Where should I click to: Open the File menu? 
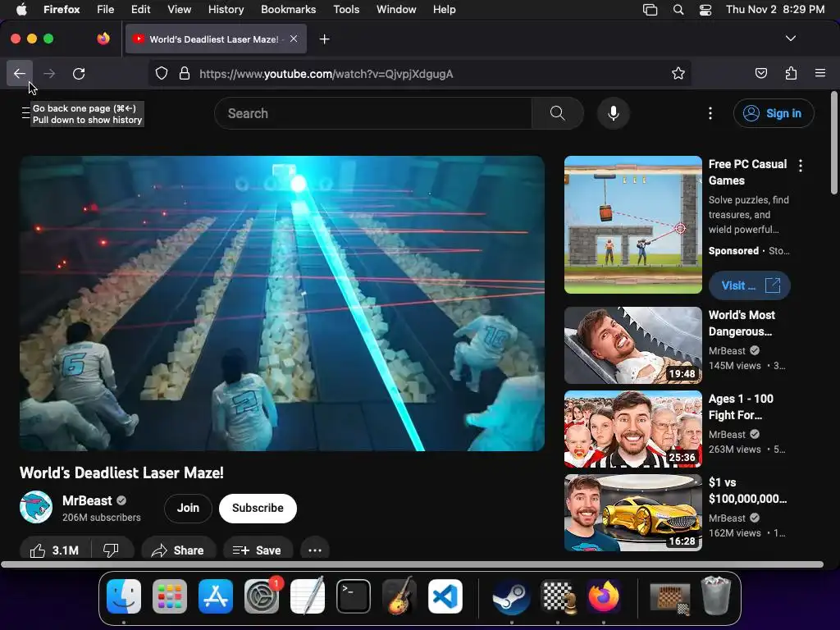coord(106,9)
